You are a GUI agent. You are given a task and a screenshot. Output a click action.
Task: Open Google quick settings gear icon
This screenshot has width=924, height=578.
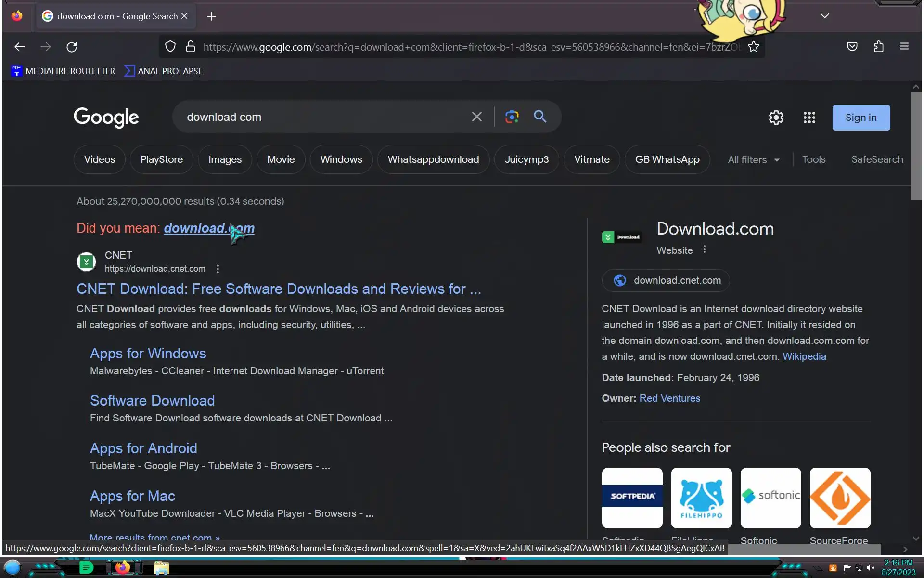(x=776, y=118)
